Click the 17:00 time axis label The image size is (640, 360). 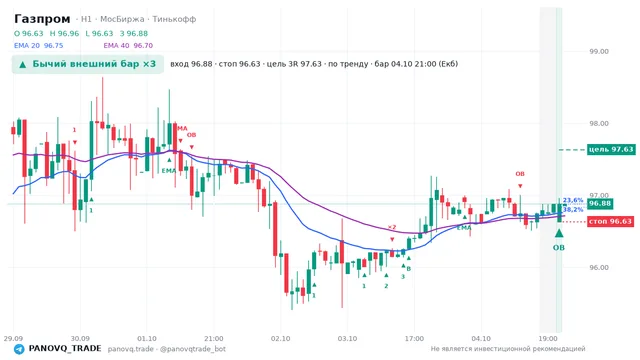click(x=414, y=339)
